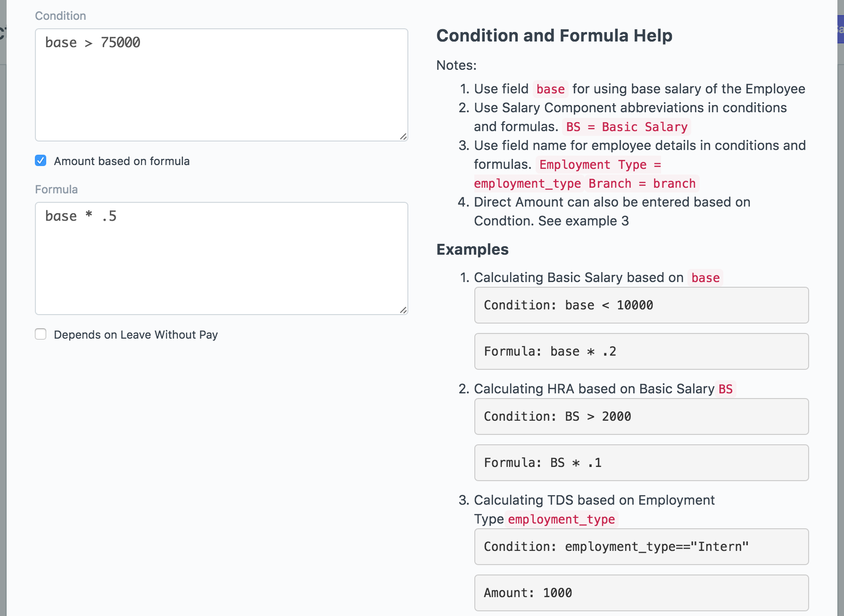Click the red 'Branch = branch' code snippet
Screen dimensions: 844x616
point(642,183)
